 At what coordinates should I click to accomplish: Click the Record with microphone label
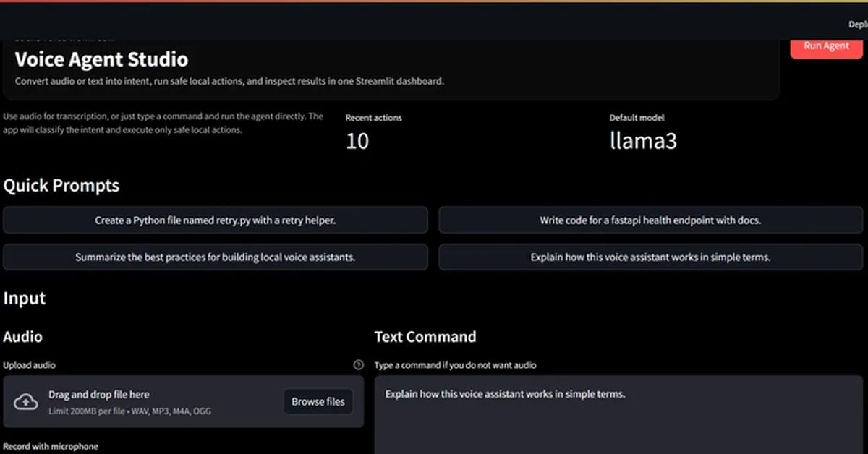tap(51, 446)
